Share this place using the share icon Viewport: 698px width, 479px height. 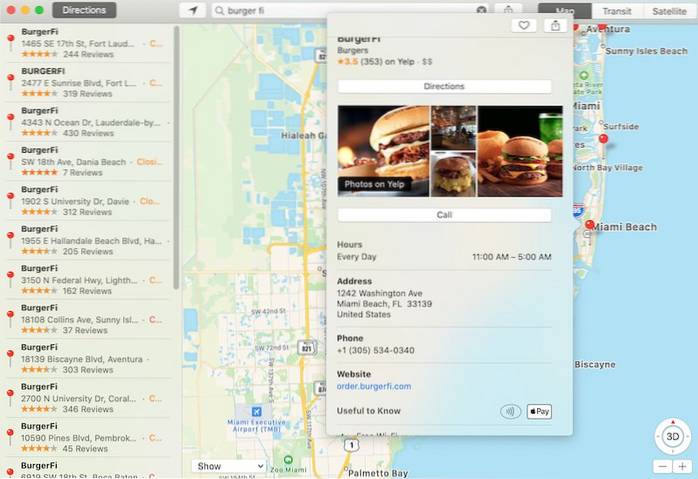coord(555,25)
